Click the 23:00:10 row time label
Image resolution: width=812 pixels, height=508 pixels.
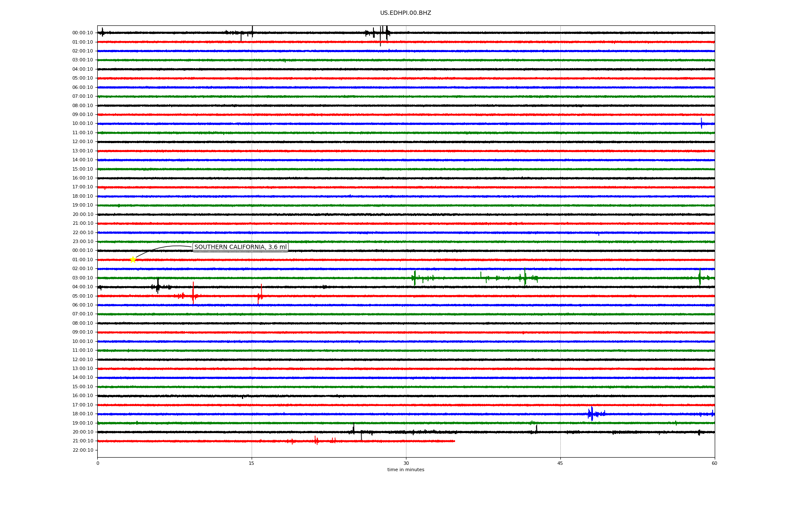tap(83, 242)
